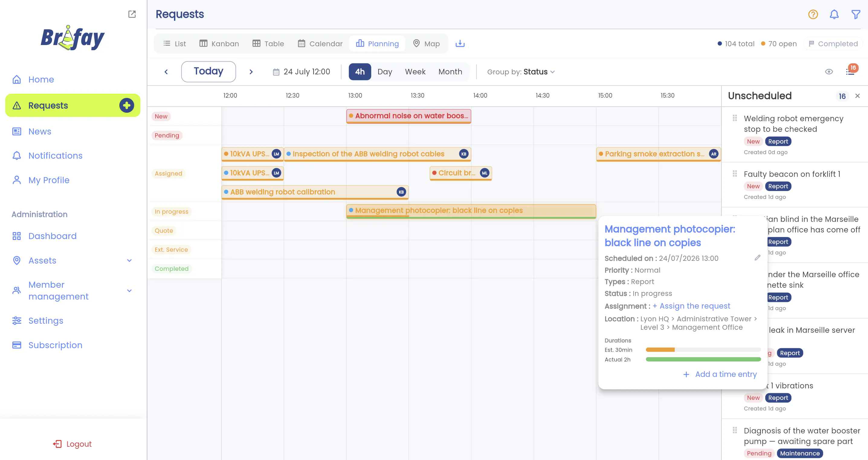Click the Briefay logo
Image resolution: width=868 pixels, height=460 pixels.
tap(73, 38)
